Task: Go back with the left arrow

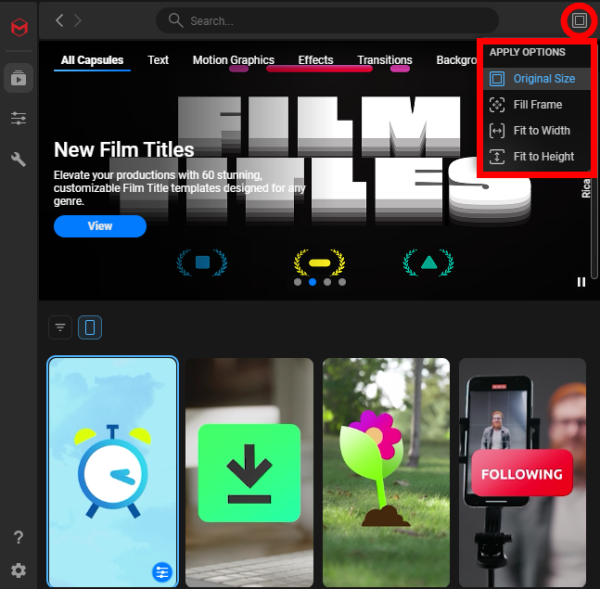Action: pos(59,20)
